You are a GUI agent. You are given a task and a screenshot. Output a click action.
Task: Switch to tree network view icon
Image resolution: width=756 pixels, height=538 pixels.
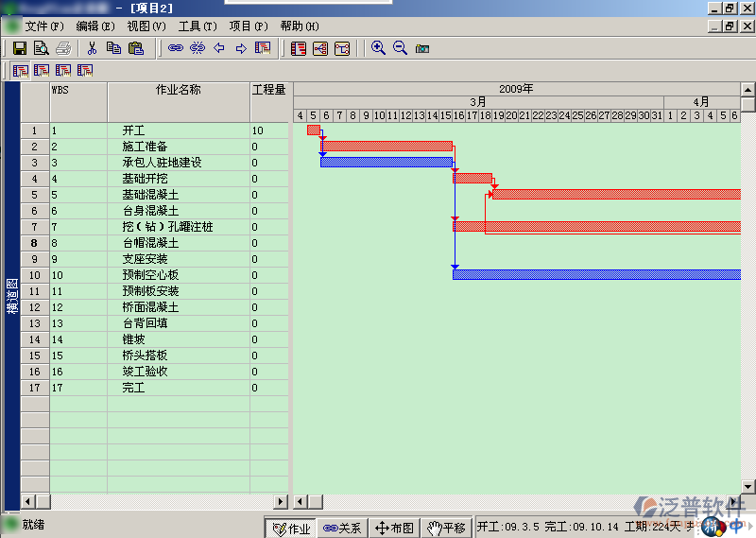(x=320, y=48)
